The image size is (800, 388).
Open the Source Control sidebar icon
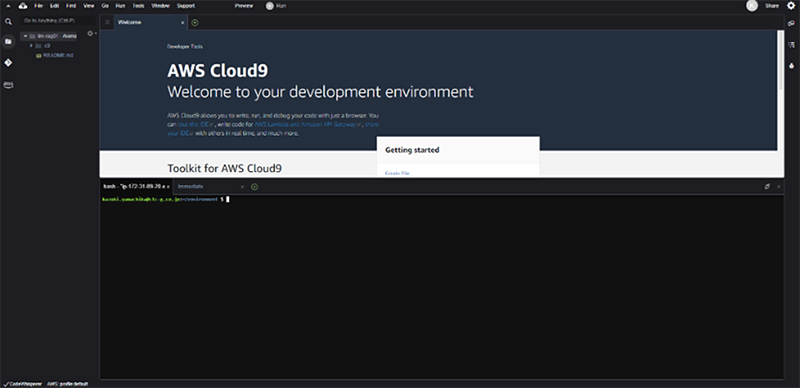[x=8, y=63]
